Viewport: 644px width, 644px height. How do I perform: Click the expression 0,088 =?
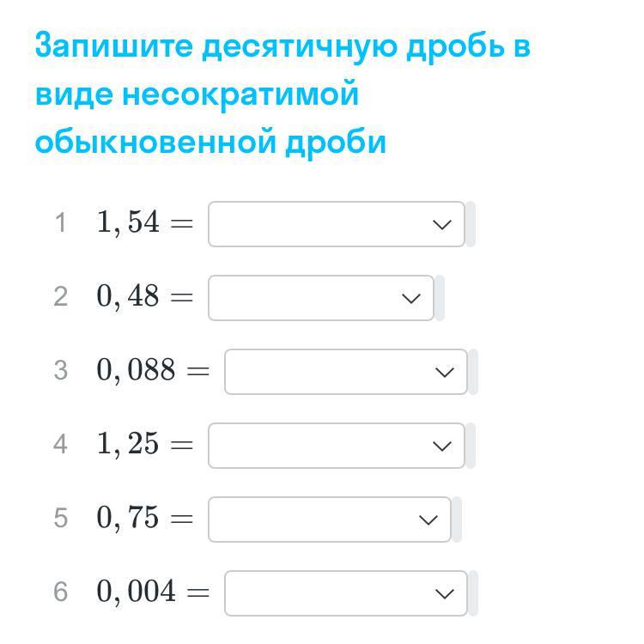[153, 371]
